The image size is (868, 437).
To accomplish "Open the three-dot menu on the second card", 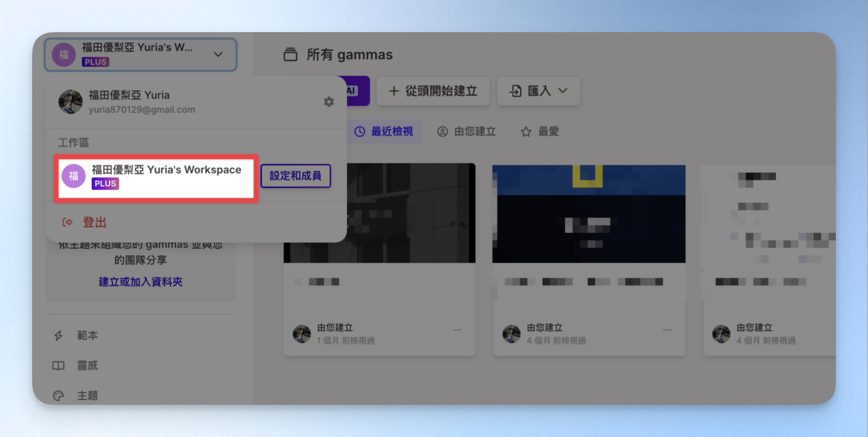I will (667, 330).
